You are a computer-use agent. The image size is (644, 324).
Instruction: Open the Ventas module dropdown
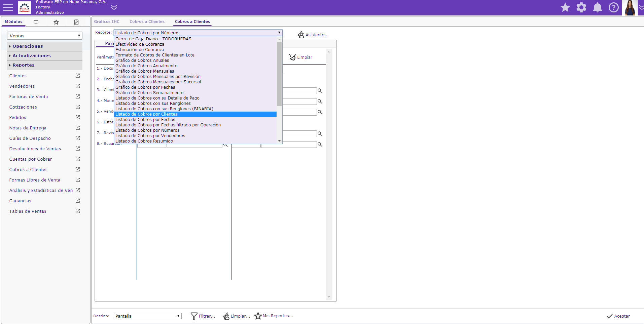[45, 36]
